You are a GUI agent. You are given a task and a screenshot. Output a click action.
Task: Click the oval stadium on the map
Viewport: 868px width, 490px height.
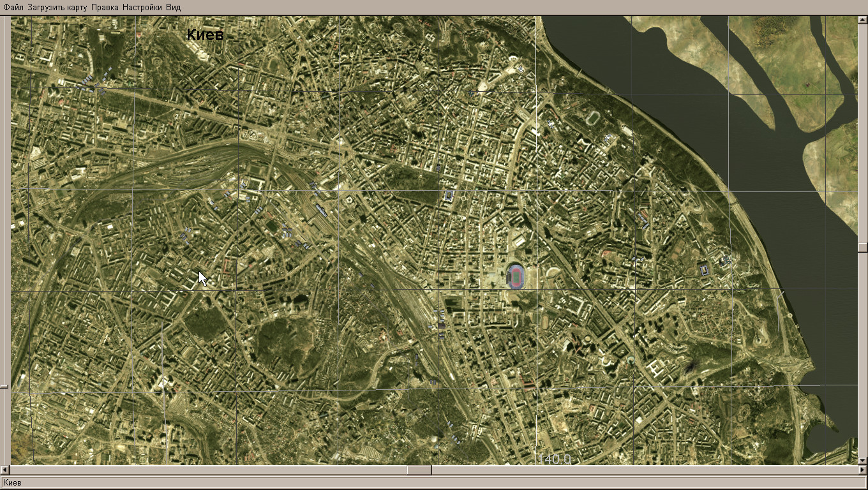(516, 277)
